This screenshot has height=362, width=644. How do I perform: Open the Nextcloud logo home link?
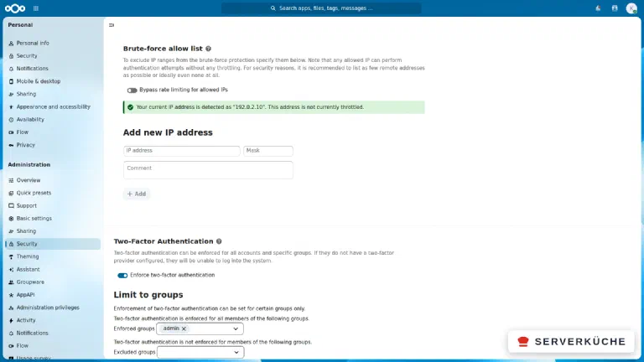(x=15, y=8)
